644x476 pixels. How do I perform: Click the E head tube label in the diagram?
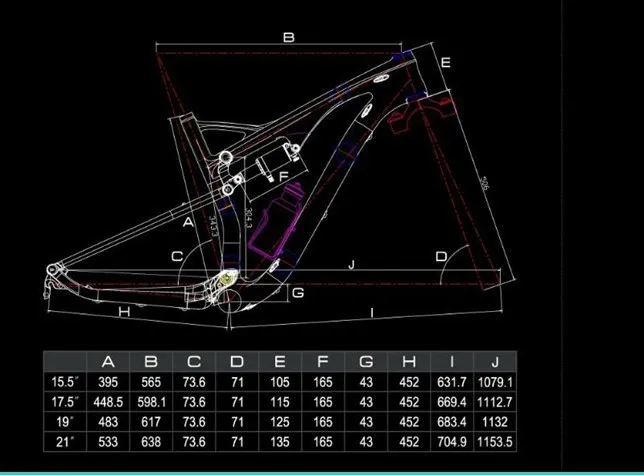point(446,62)
